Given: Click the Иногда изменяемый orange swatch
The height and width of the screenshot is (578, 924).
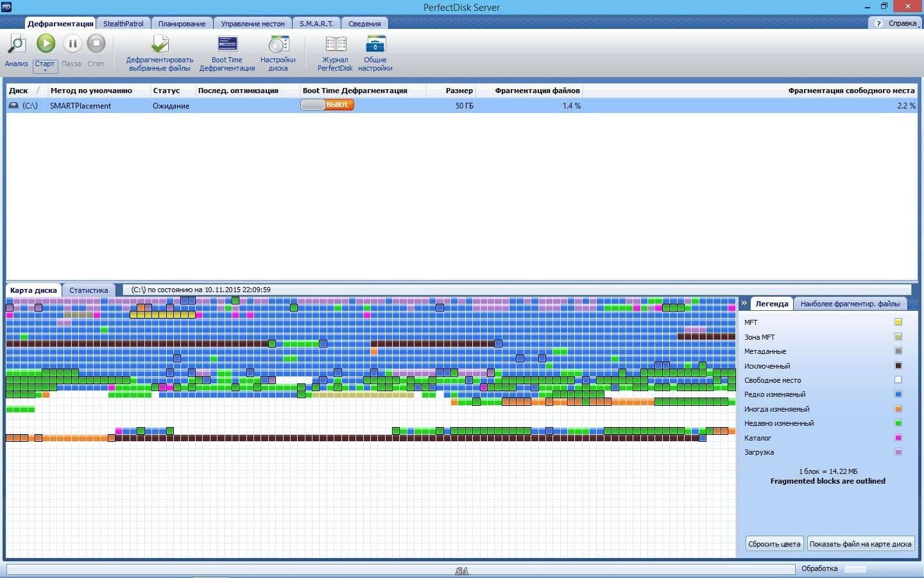Looking at the screenshot, I should tap(898, 409).
